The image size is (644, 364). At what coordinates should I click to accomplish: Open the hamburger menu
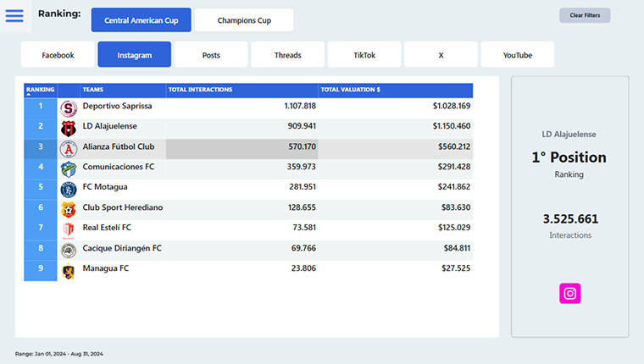coord(14,15)
